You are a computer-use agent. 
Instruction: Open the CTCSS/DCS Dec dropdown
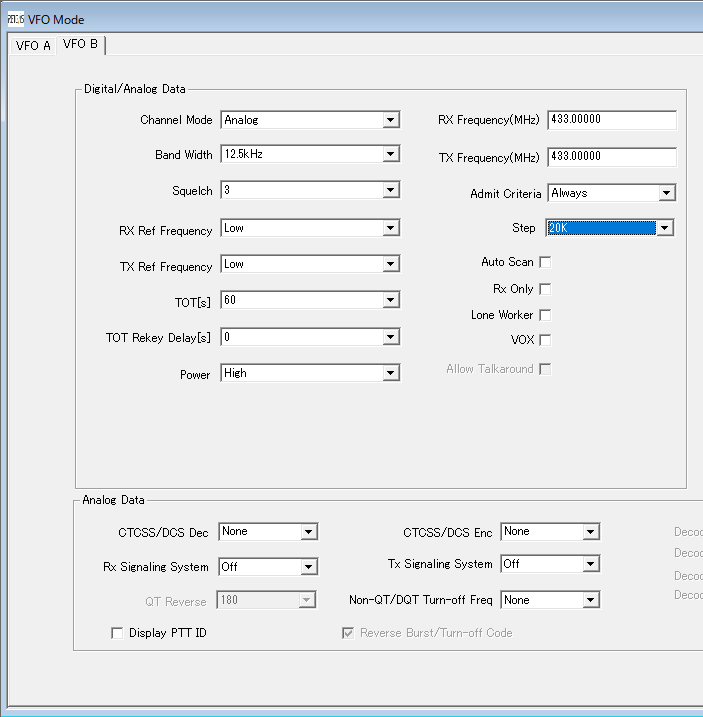308,532
